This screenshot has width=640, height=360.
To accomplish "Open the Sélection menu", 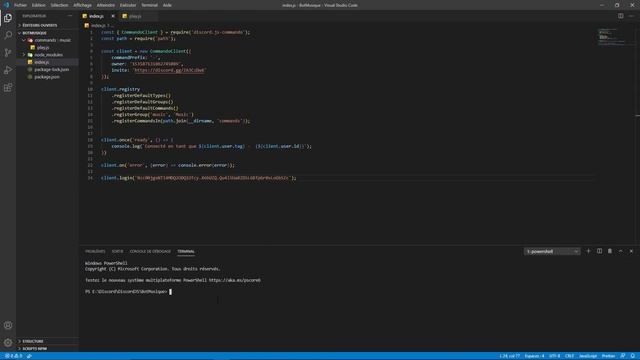I will tap(59, 5).
